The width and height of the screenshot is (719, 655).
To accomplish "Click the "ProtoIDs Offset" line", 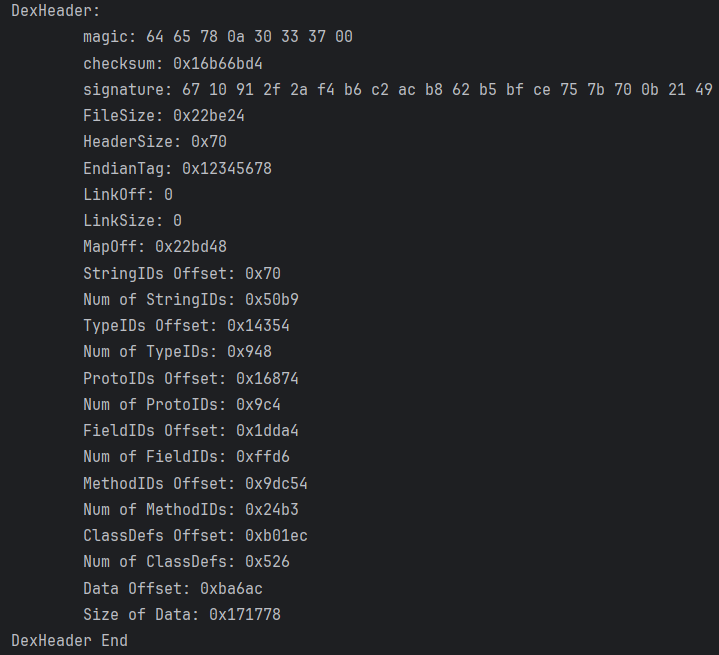I will (x=191, y=378).
